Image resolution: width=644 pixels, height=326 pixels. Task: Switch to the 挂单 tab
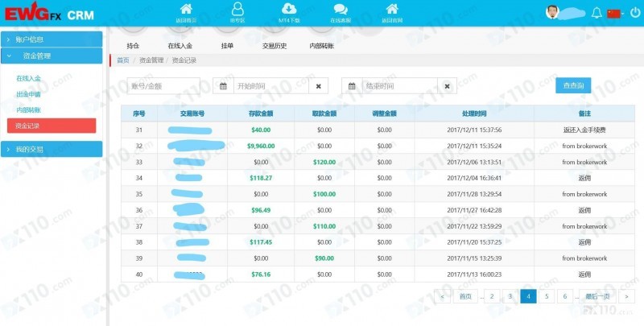point(227,46)
